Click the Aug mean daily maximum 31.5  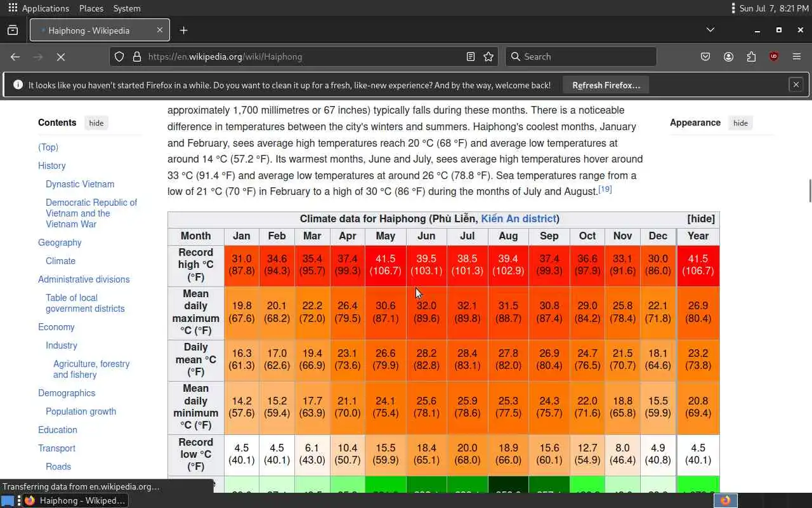click(x=508, y=312)
